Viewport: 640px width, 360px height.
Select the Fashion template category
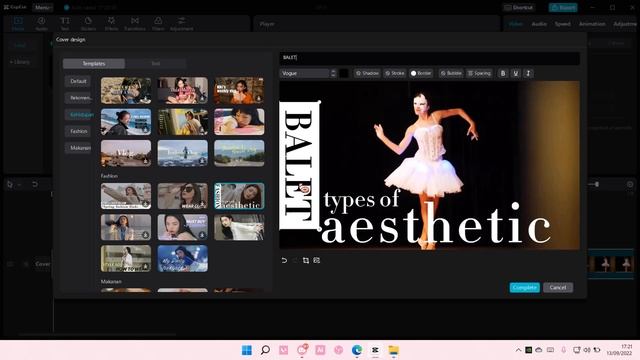pos(78,131)
